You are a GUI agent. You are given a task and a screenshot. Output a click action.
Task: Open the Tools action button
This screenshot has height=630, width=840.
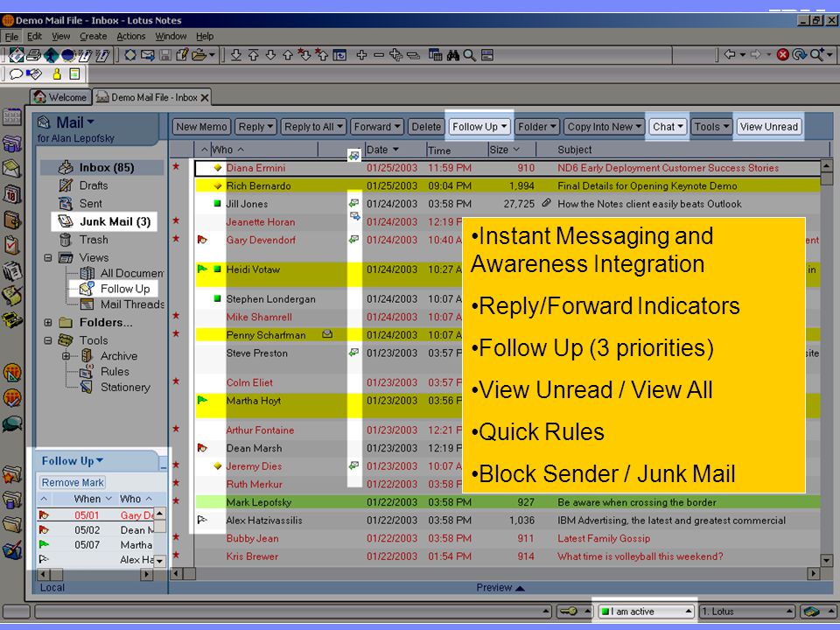click(710, 126)
